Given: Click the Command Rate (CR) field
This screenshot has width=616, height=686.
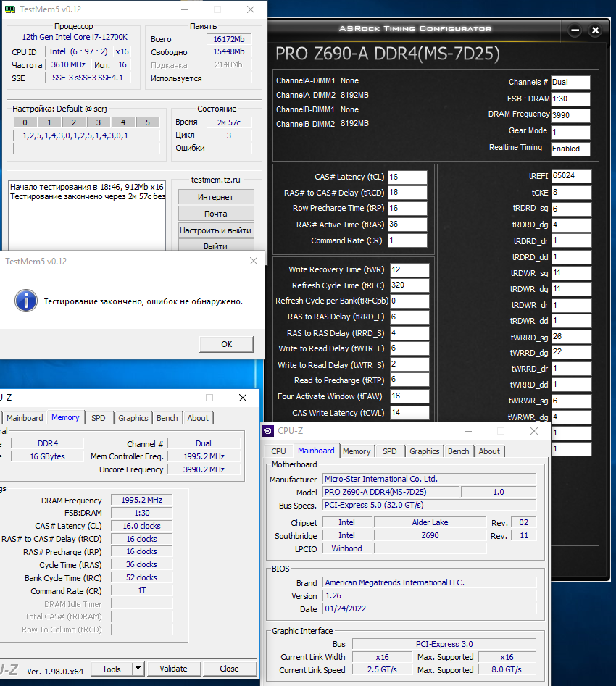Looking at the screenshot, I should click(407, 240).
